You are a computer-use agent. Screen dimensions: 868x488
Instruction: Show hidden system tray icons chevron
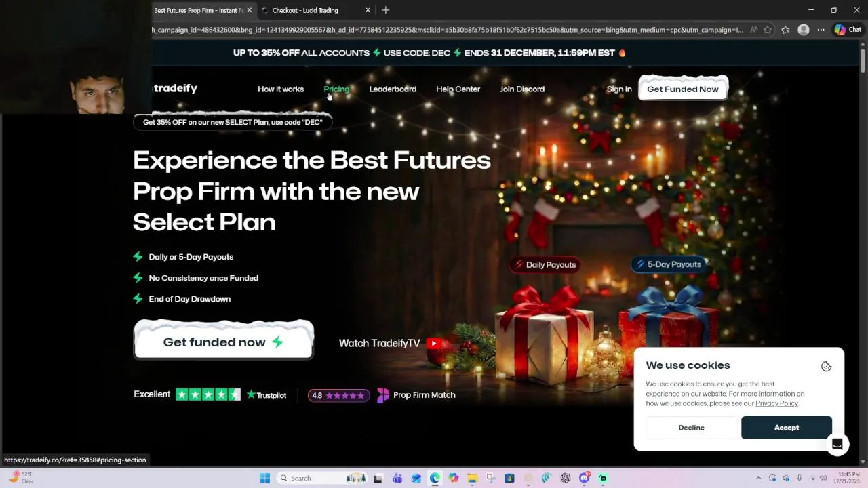coord(758,478)
